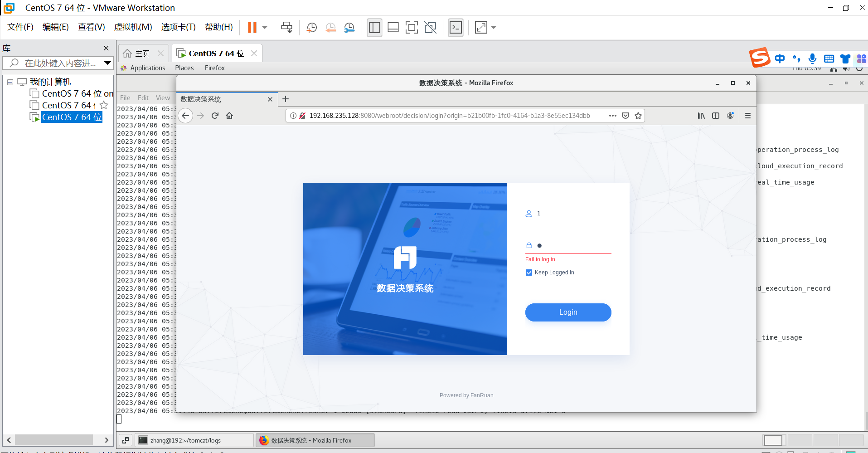
Task: Close the 主页 tab
Action: click(x=160, y=54)
